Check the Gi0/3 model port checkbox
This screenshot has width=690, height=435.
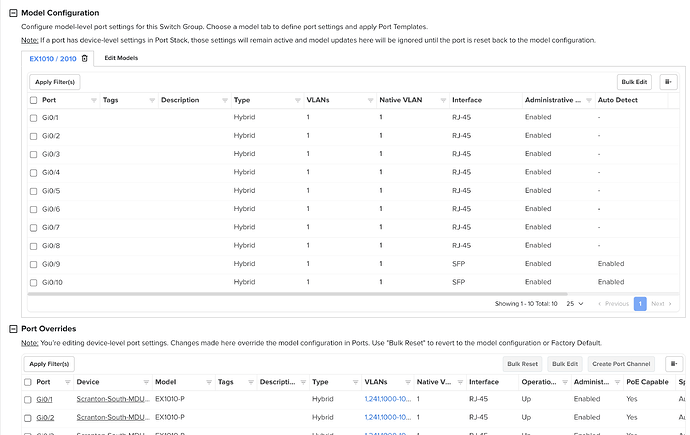(33, 154)
